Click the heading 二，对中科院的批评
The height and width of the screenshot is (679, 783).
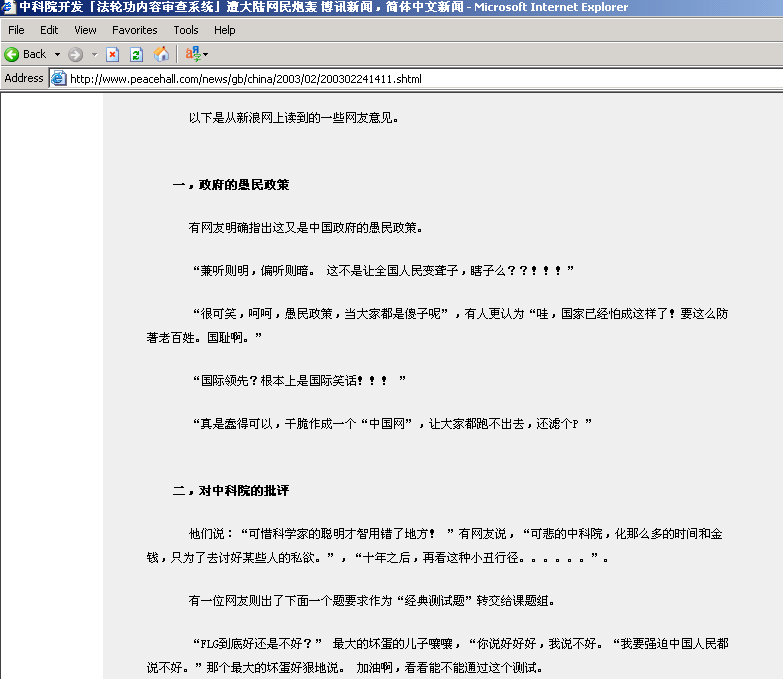231,491
